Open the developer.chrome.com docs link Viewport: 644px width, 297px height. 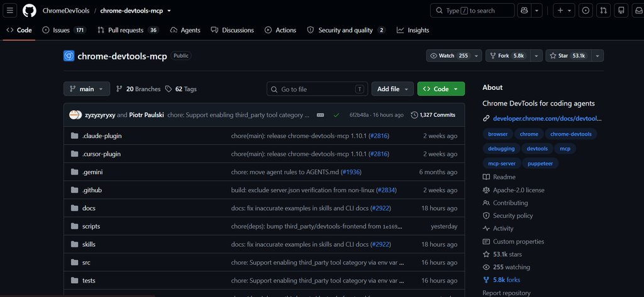pos(548,119)
